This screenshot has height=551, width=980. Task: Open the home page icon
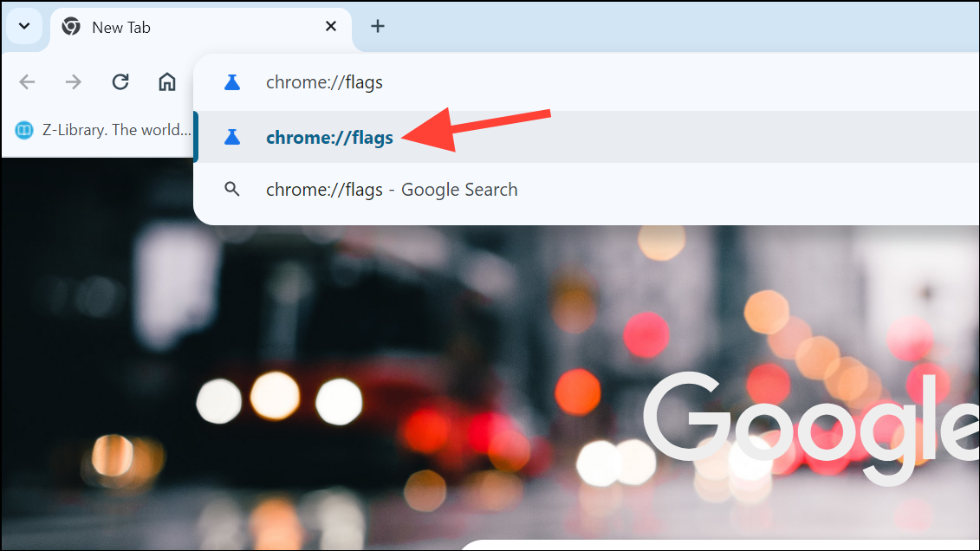click(167, 81)
